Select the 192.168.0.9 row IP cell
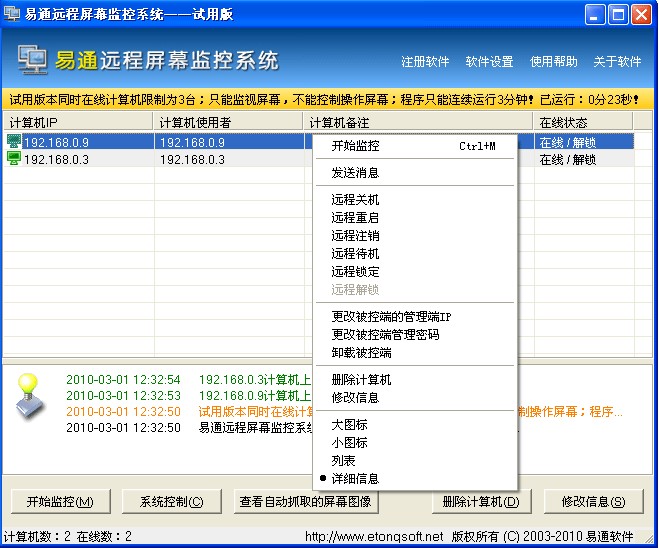Screen dimensions: 659x548 click(x=56, y=142)
